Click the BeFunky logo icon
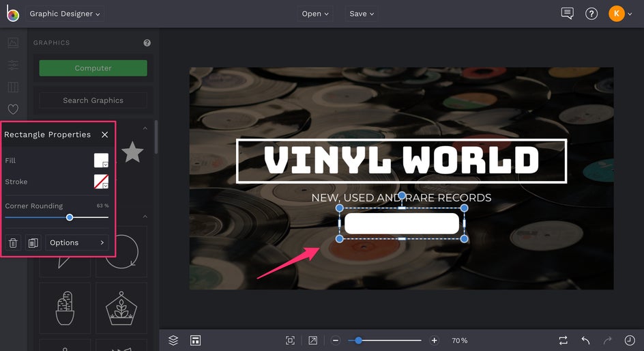Screen dimensions: 644x351 coord(13,14)
